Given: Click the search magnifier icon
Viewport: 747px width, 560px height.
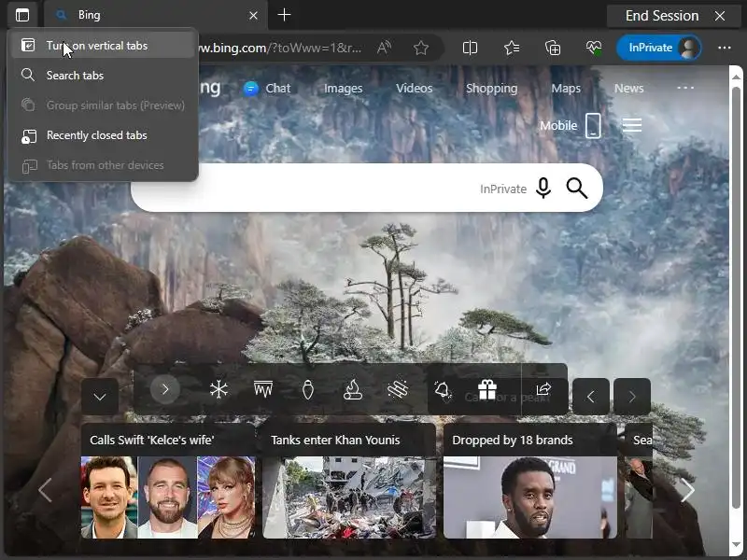Looking at the screenshot, I should click(577, 189).
